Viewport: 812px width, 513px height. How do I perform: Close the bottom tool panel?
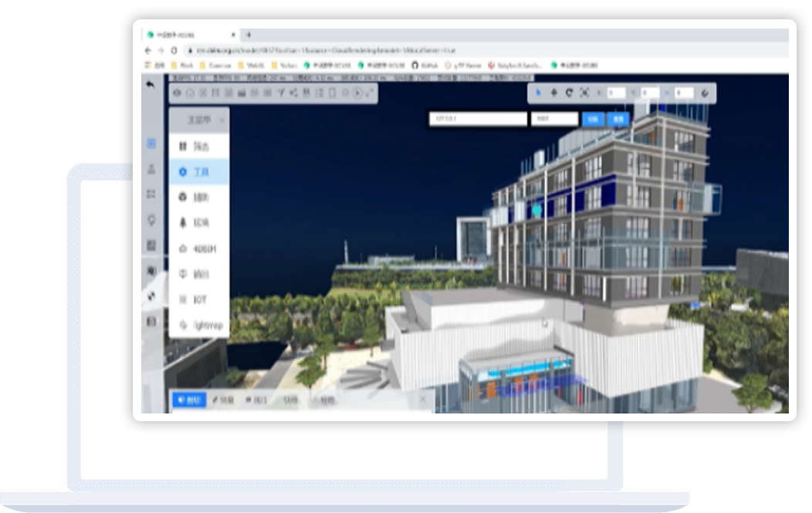pyautogui.click(x=422, y=400)
